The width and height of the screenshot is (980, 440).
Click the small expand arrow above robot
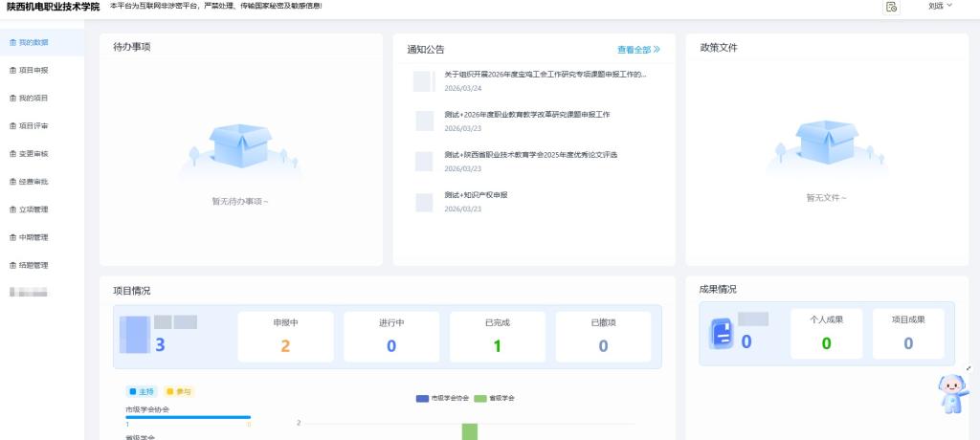tap(969, 368)
